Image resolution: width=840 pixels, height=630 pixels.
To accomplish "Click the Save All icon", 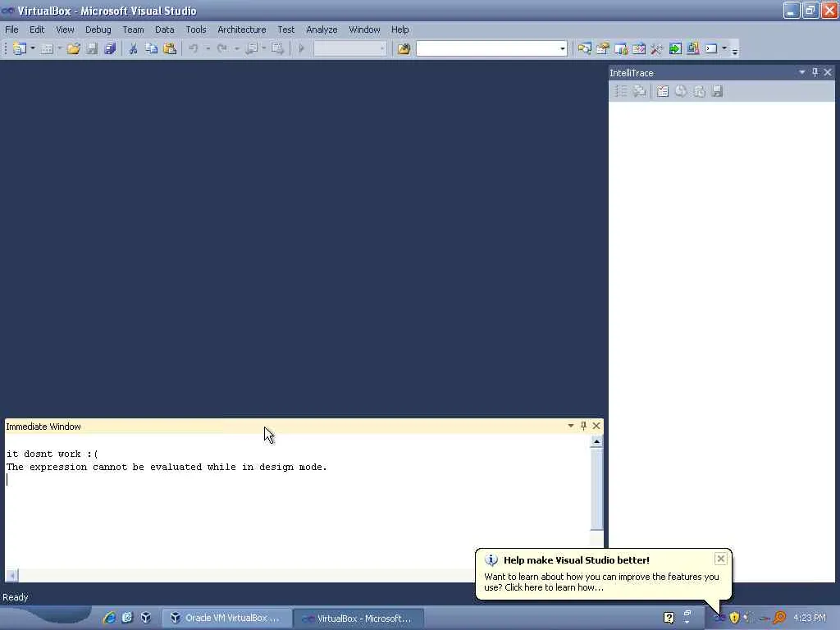I will tap(110, 48).
